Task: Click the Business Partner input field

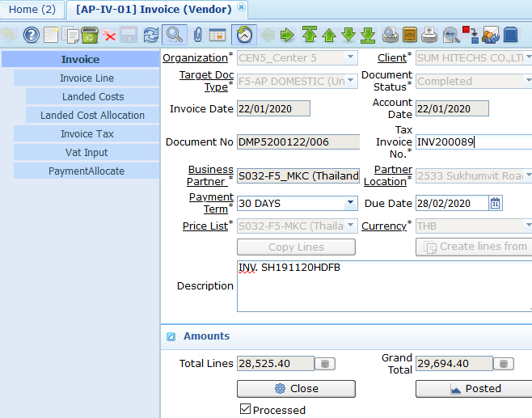Action: [x=298, y=175]
